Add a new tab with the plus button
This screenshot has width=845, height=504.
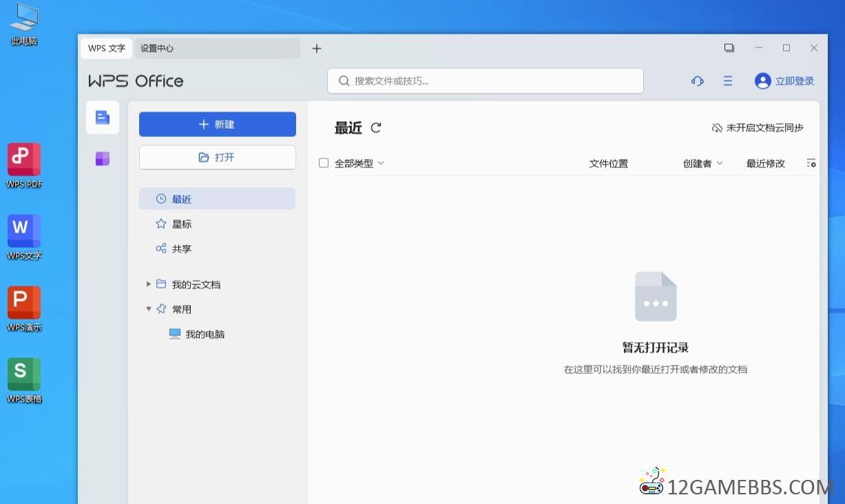tap(317, 48)
